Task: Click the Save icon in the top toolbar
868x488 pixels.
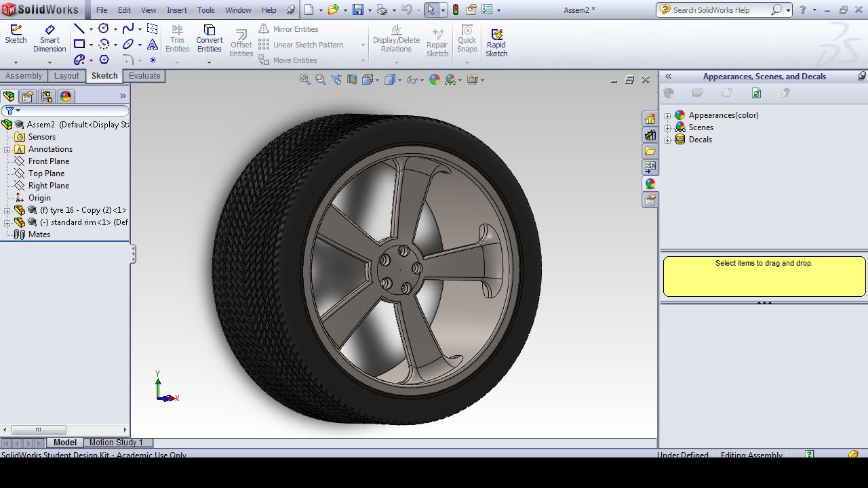Action: (358, 9)
